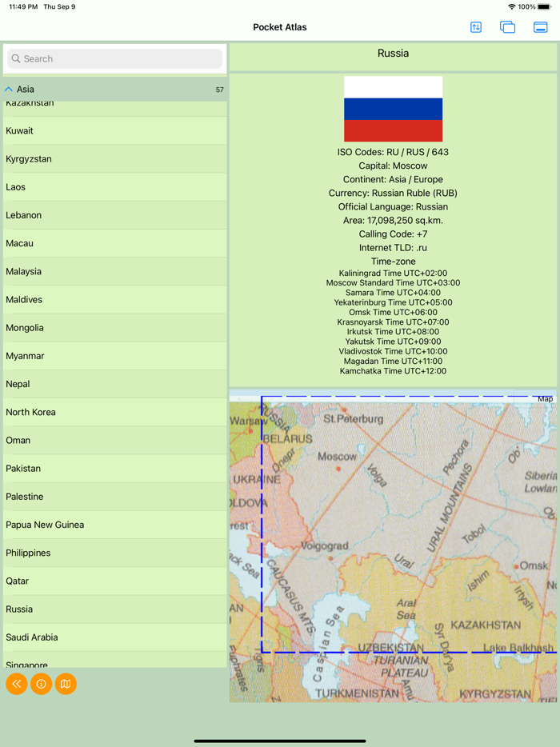
Task: Tap the magnifier icon in search bar
Action: (x=16, y=58)
